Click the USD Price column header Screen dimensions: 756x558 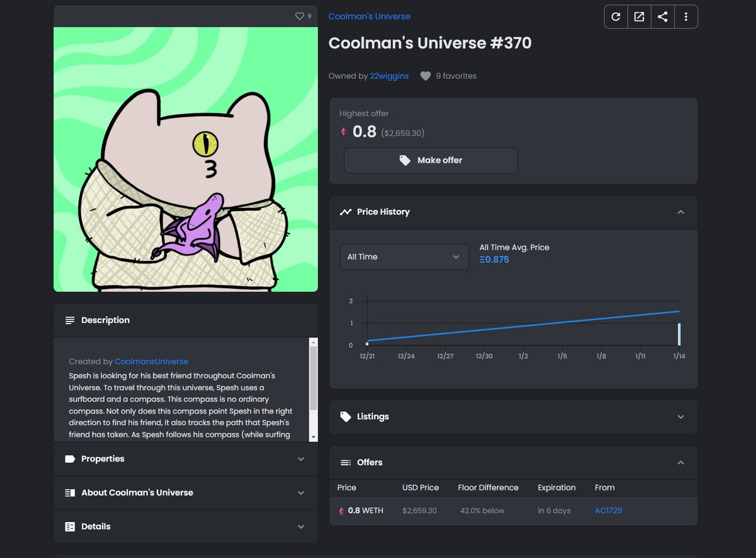coord(421,487)
